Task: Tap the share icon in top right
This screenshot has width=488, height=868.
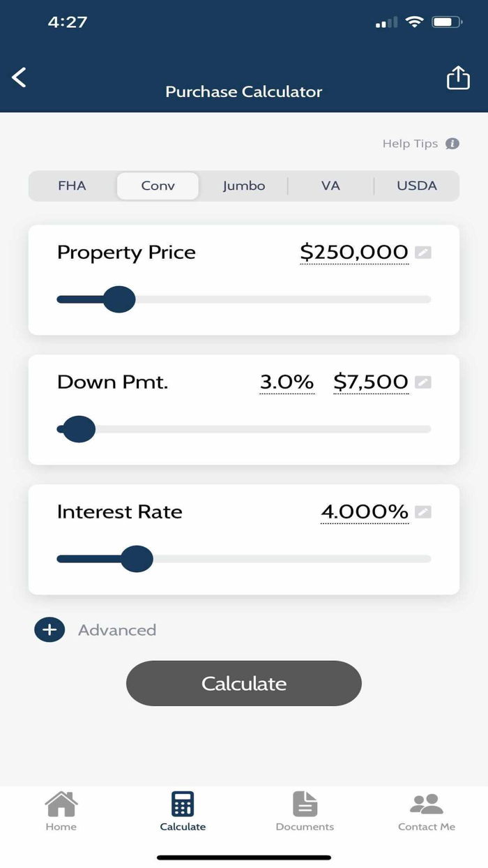Action: point(458,77)
